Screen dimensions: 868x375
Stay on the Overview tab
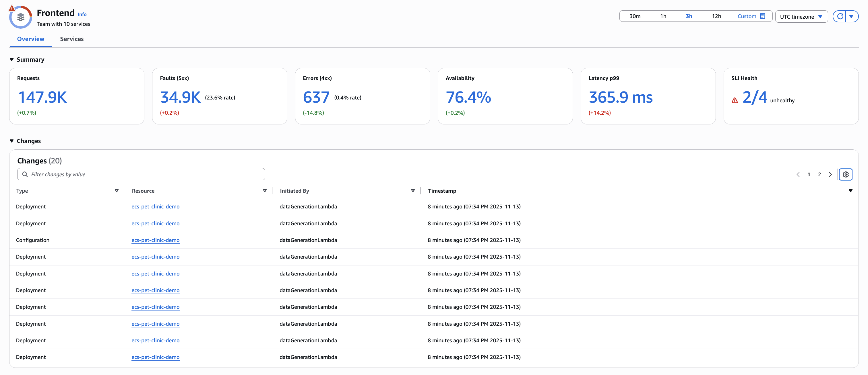[x=30, y=39]
